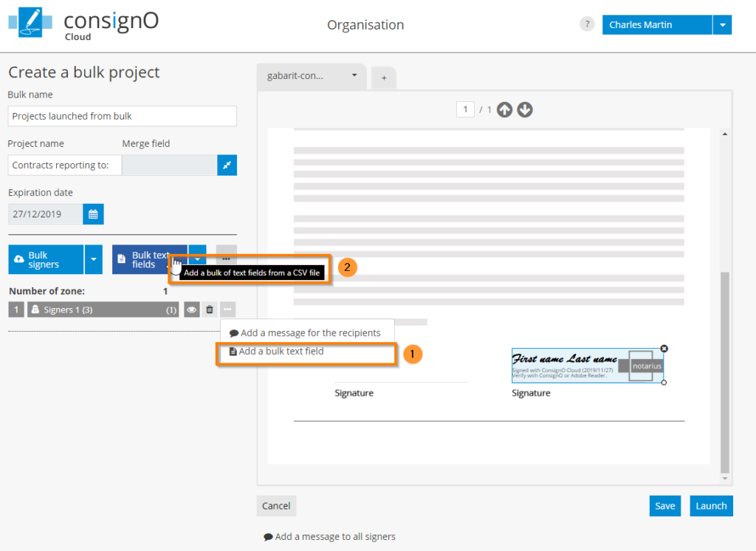Select Add a message for the recipients
This screenshot has width=756, height=551.
310,333
